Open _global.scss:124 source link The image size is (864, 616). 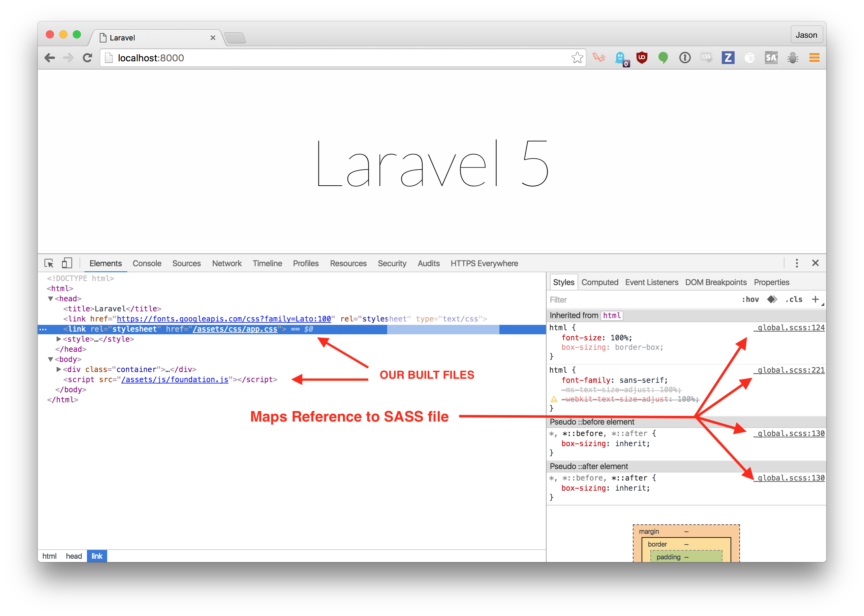point(789,328)
